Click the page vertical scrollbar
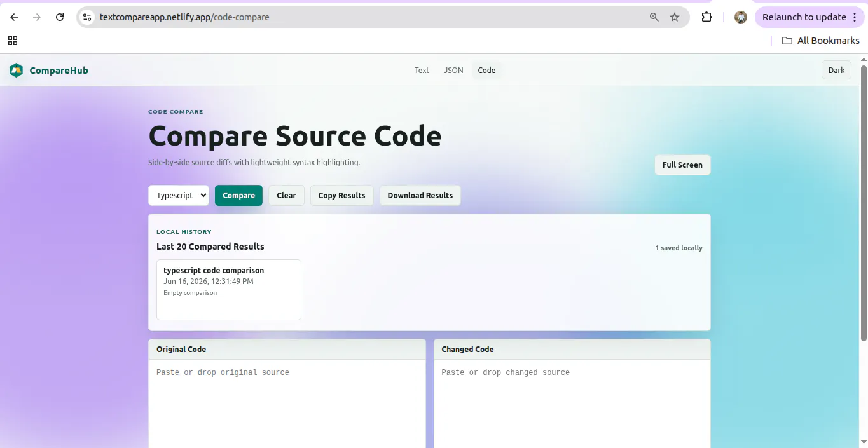This screenshot has height=448, width=868. click(864, 203)
